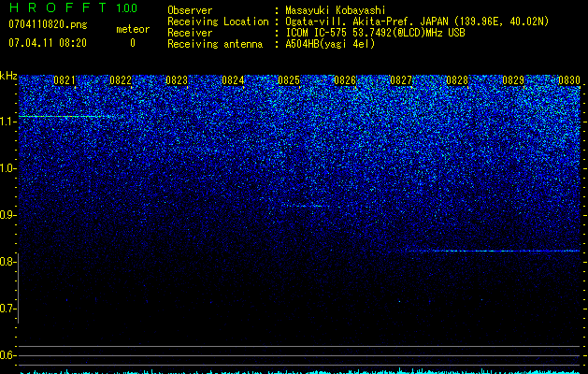Click the cyan signal level graph at bottom

tap(300, 371)
